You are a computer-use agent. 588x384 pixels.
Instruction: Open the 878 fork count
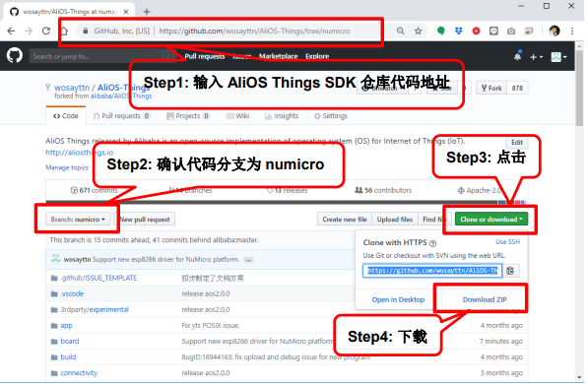click(x=517, y=89)
